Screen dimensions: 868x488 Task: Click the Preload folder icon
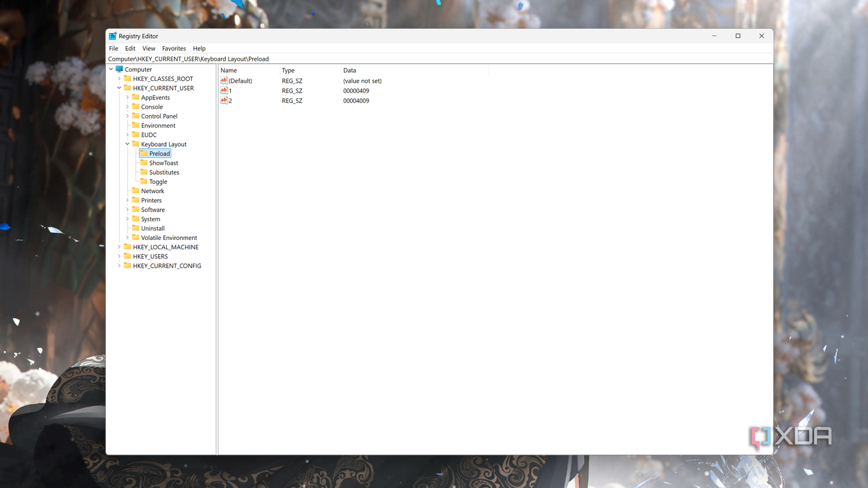click(144, 153)
